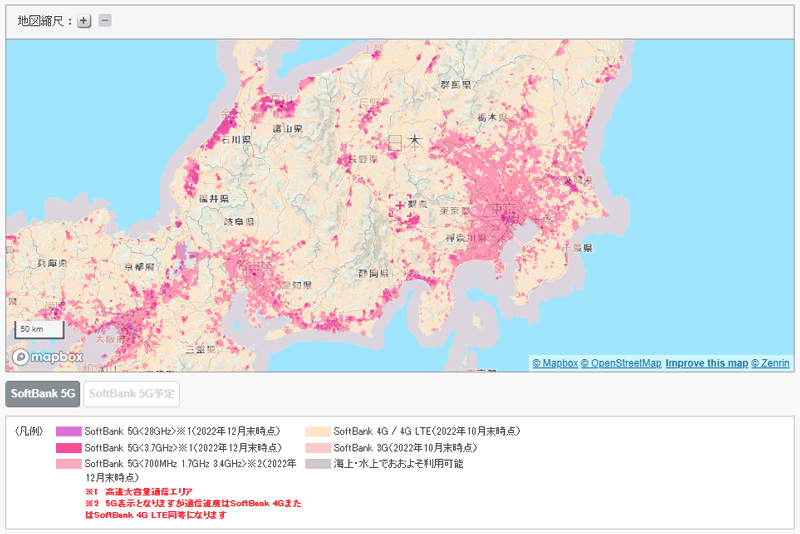Click the 5G 700MHz 1.7GHz 3.4GHz legend swatch
The height and width of the screenshot is (534, 800).
tap(69, 464)
